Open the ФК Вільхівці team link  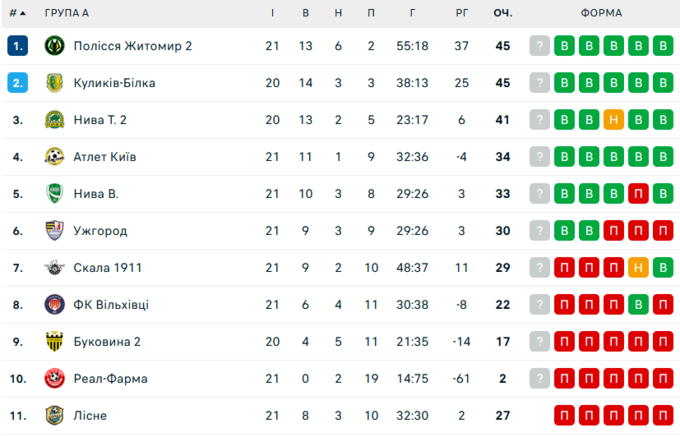pyautogui.click(x=111, y=305)
